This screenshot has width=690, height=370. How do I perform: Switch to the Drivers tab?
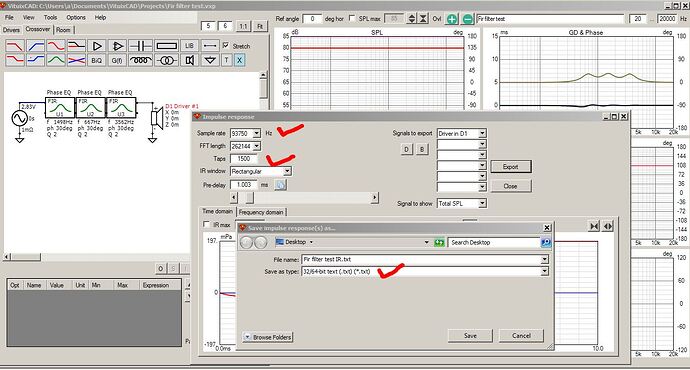pyautogui.click(x=11, y=30)
